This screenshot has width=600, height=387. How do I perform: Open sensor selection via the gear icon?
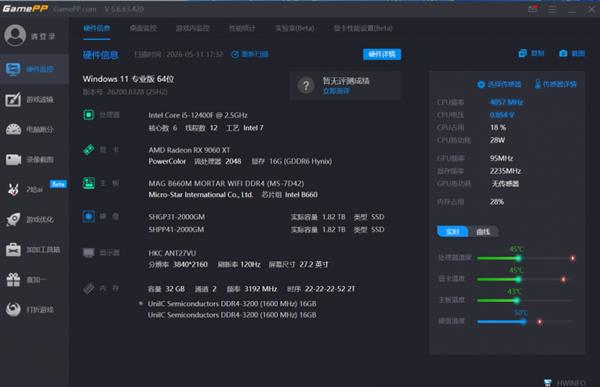click(x=481, y=84)
